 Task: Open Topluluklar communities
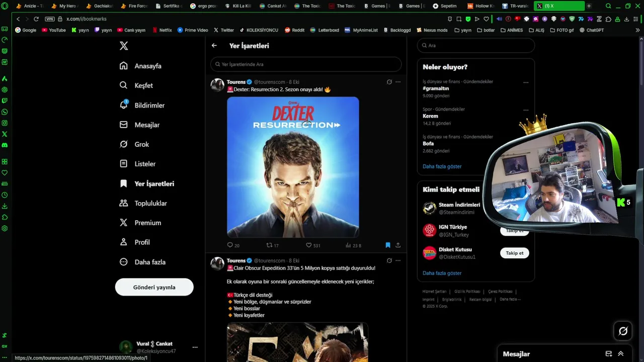click(143, 203)
